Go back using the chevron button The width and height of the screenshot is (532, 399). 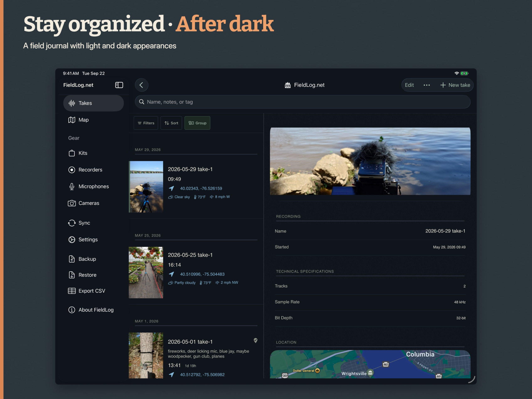click(142, 85)
